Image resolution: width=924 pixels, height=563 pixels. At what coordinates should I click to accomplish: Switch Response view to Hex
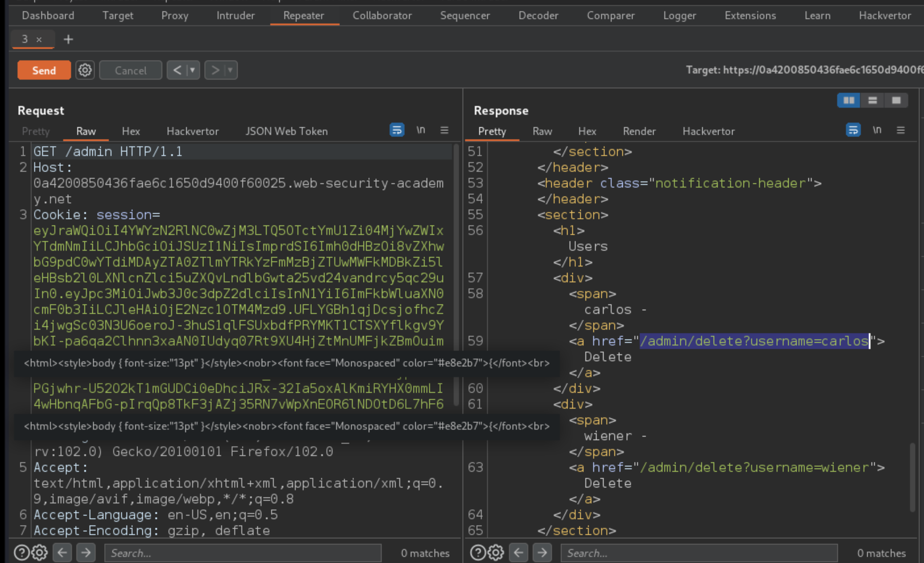[587, 131]
